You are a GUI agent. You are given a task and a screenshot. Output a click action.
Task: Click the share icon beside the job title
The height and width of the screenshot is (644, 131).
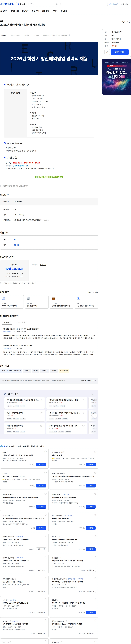[x=129, y=22]
